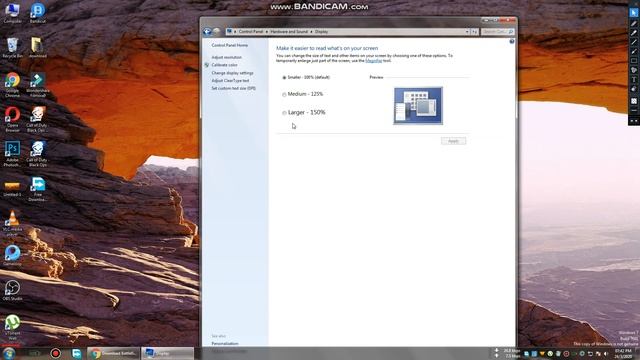Select the line tool in Bandicam drawing bar
Viewport: 640px width, 360px height.
click(x=633, y=42)
